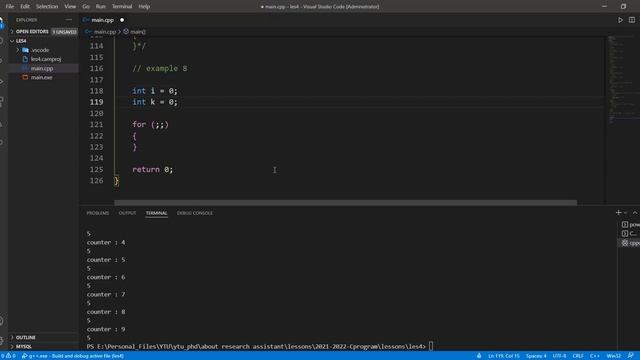The width and height of the screenshot is (640, 360).
Task: Click the unsaved dot on main.cpp tab
Action: point(122,20)
